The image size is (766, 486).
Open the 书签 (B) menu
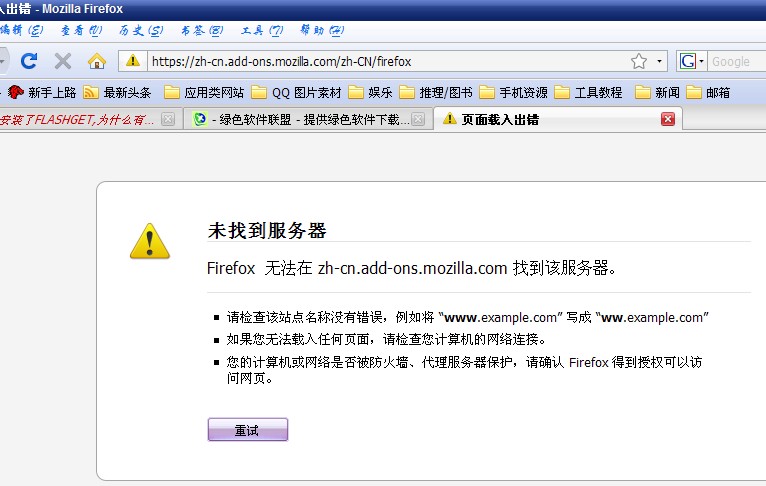click(202, 30)
